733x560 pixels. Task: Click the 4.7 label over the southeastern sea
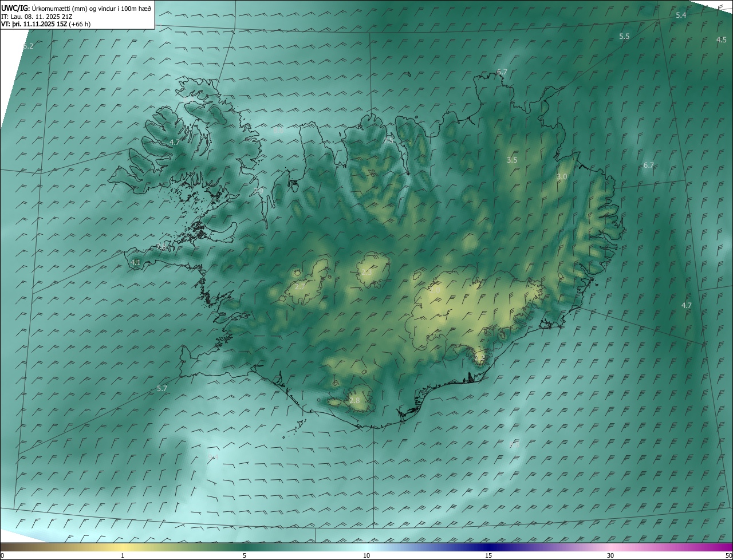click(x=687, y=306)
